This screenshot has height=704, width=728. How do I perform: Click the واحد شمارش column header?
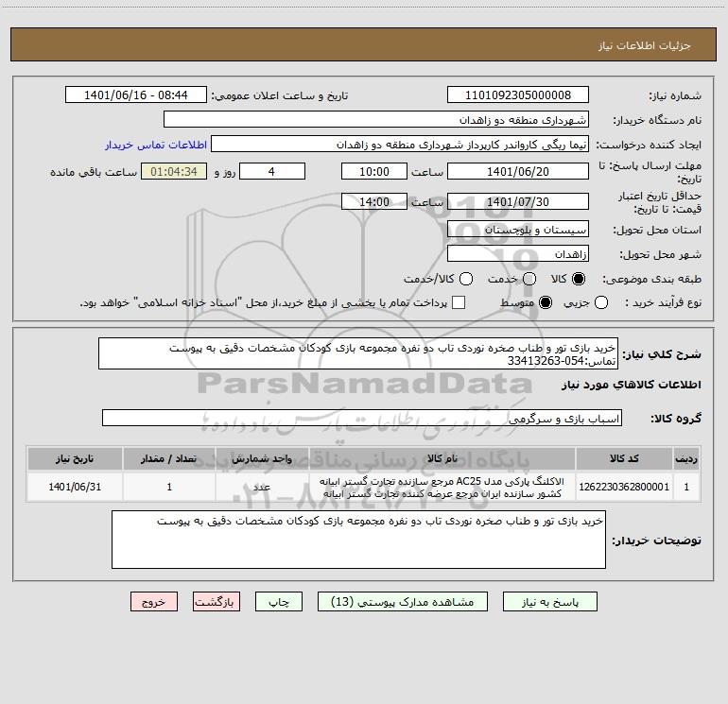click(262, 459)
